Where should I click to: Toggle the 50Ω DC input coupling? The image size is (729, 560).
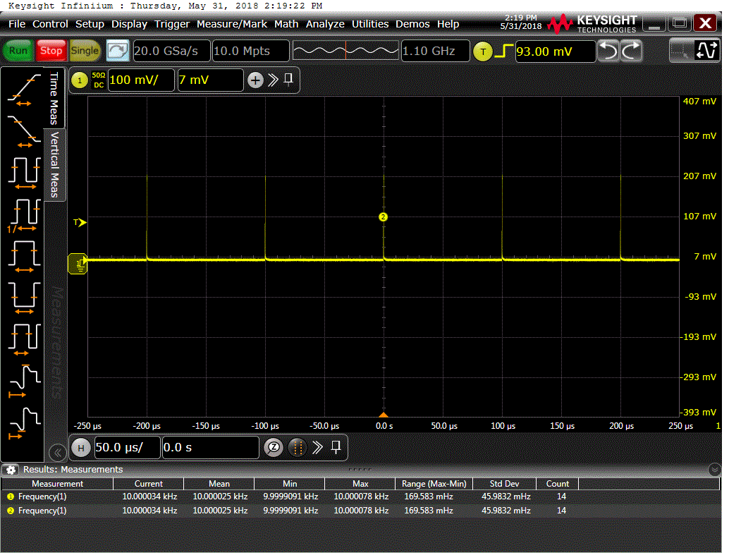(x=98, y=80)
